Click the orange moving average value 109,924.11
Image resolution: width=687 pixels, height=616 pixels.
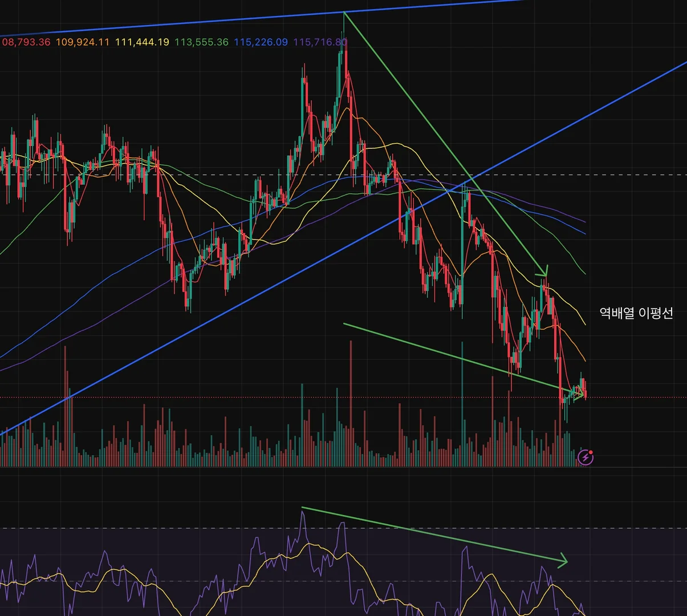(x=83, y=42)
